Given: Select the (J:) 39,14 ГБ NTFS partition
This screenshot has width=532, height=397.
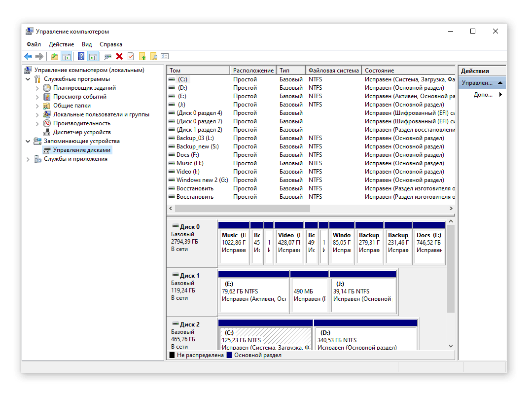Looking at the screenshot, I should tap(363, 291).
